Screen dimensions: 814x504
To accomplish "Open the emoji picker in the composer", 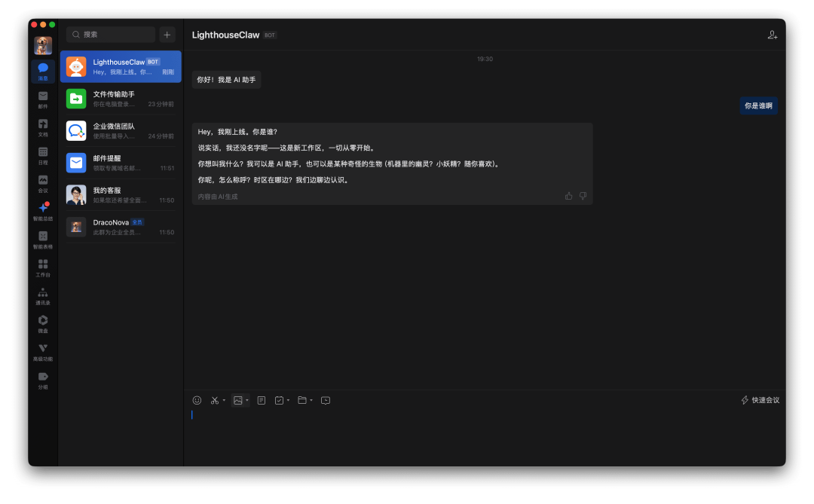I will (x=197, y=400).
